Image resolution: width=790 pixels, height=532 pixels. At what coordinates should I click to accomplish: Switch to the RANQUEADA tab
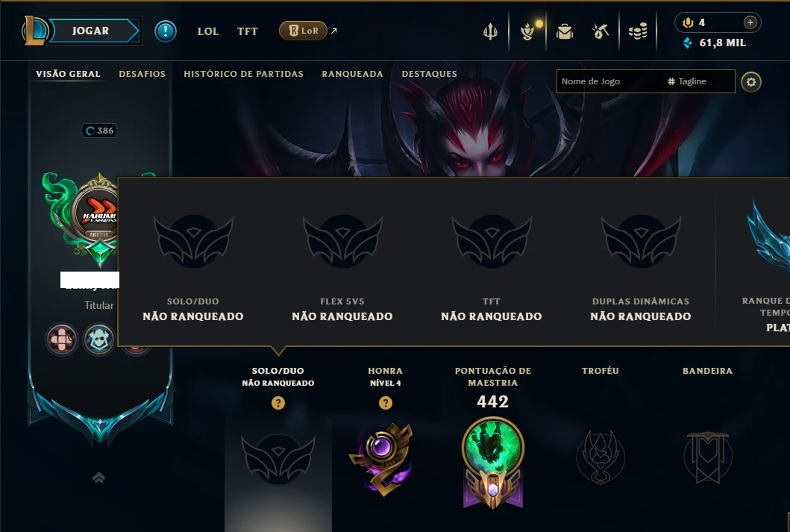pos(353,74)
